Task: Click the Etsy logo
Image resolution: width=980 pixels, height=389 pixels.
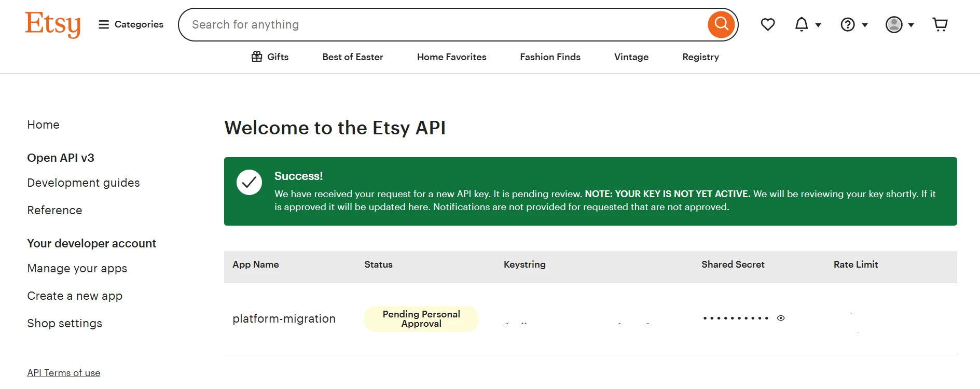Action: point(53,24)
